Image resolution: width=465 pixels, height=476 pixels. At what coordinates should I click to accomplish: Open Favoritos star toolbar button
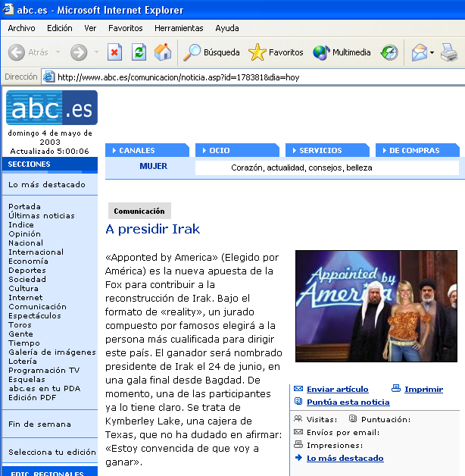276,52
